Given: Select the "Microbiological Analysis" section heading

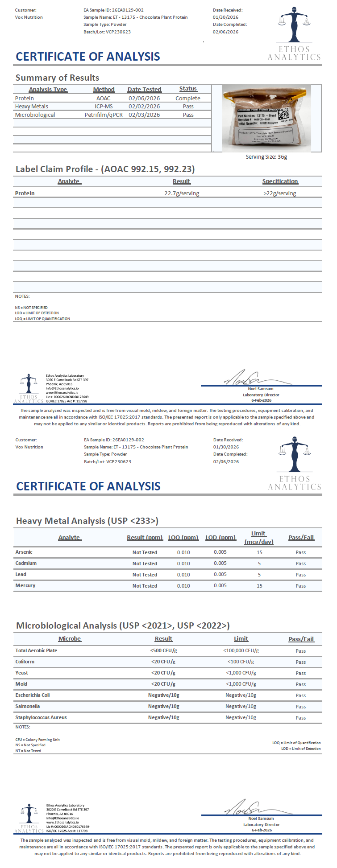Looking at the screenshot, I should tap(123, 625).
